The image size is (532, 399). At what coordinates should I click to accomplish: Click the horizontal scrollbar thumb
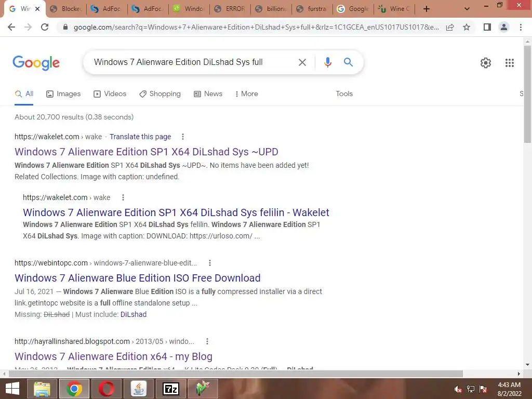tap(236, 374)
